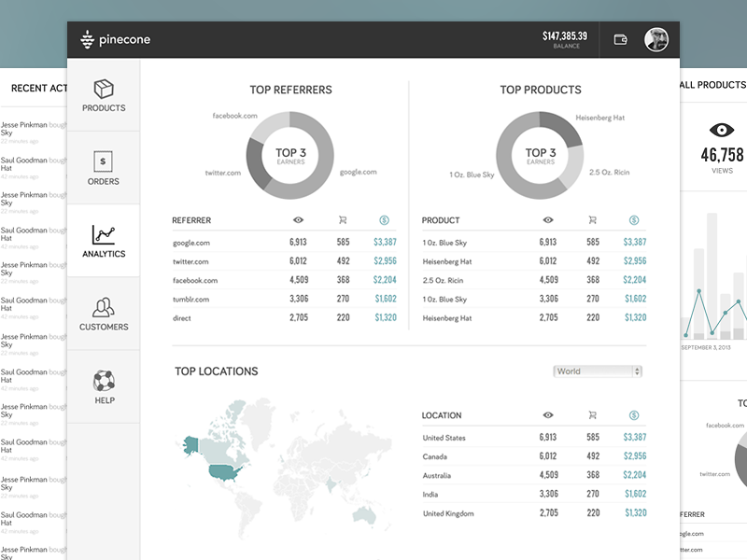
Task: Click Heisenberg Hat segment label on chart
Action: pos(599,119)
